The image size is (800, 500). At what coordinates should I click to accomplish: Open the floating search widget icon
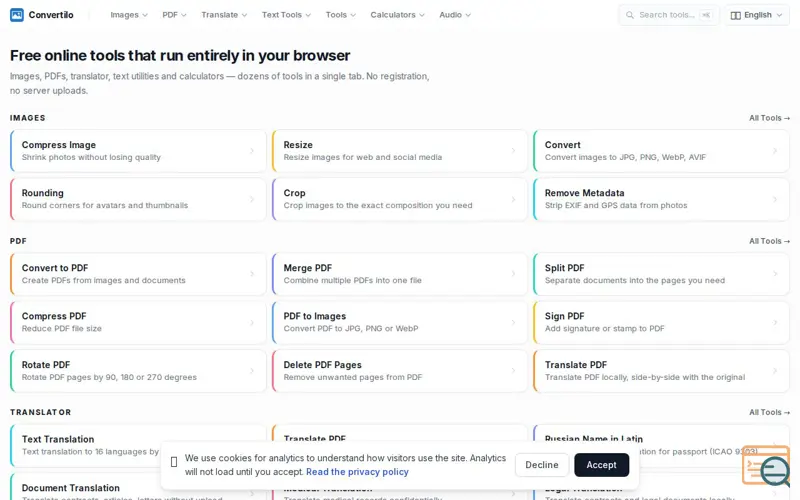click(766, 465)
